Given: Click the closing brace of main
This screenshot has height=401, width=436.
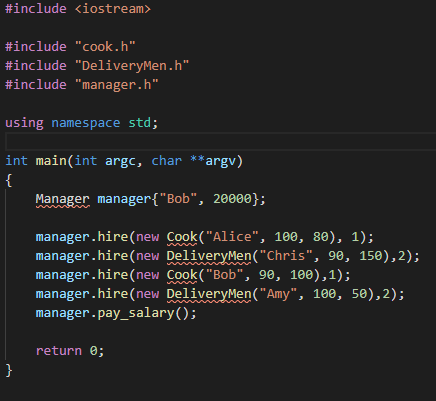Looking at the screenshot, I should (x=9, y=370).
